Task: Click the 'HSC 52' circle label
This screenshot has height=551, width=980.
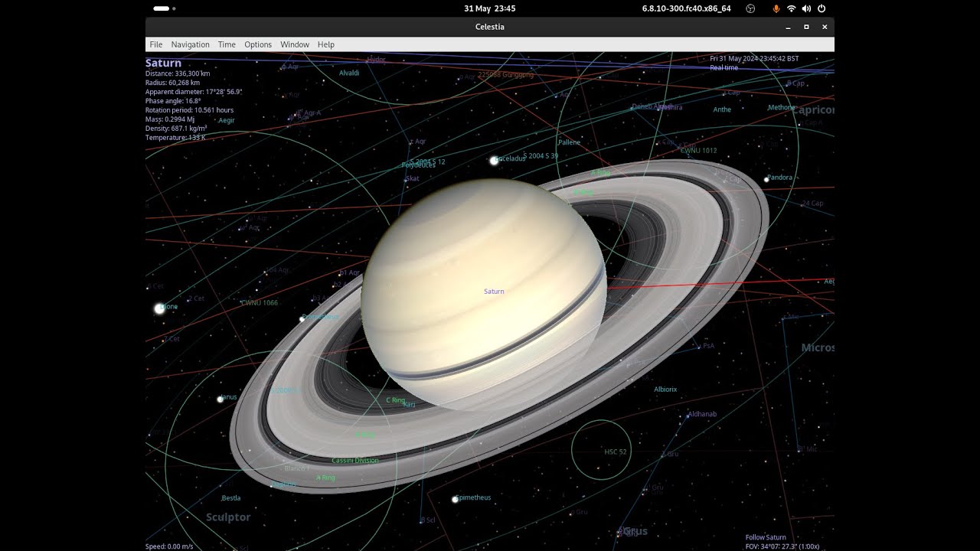Action: [x=616, y=452]
